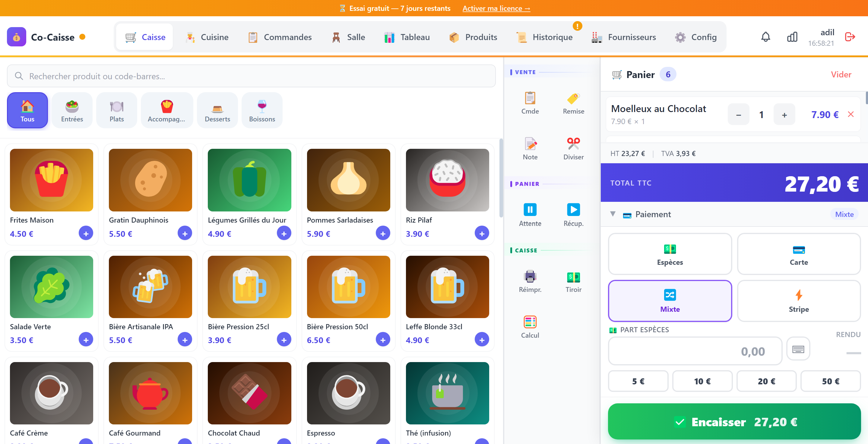
Task: Open the notifications bell
Action: click(x=765, y=37)
